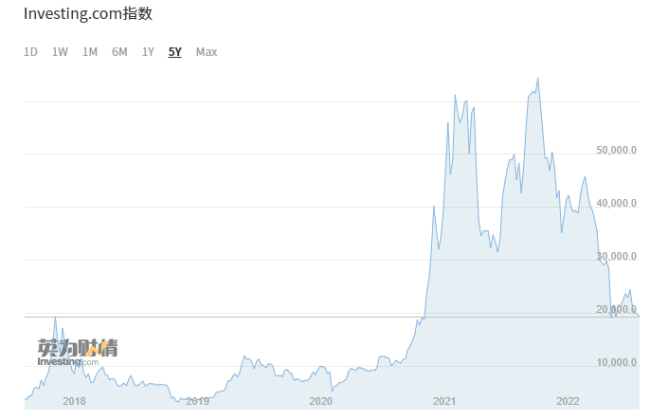Screen dimensions: 650x419
Task: Switch chart to 1W range
Action: click(60, 52)
